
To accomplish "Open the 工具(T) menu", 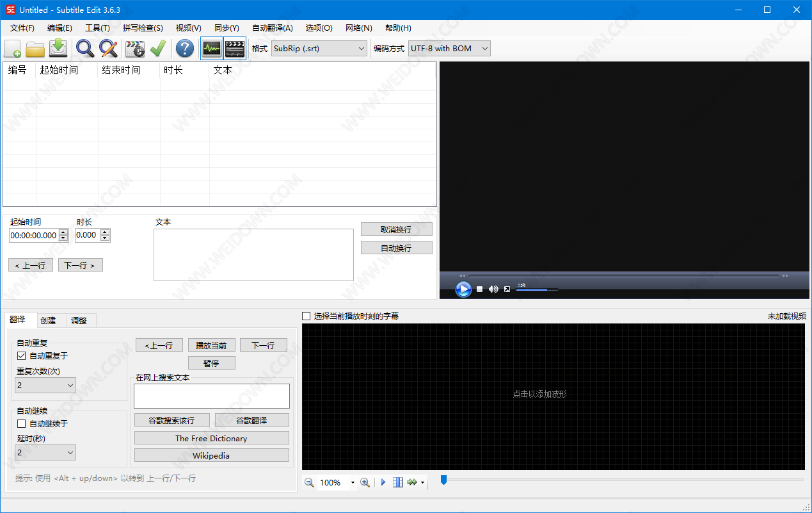I will coord(97,28).
